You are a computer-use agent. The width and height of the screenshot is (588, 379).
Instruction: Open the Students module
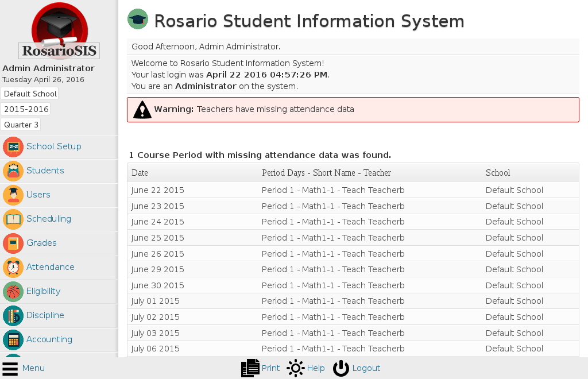tap(45, 171)
